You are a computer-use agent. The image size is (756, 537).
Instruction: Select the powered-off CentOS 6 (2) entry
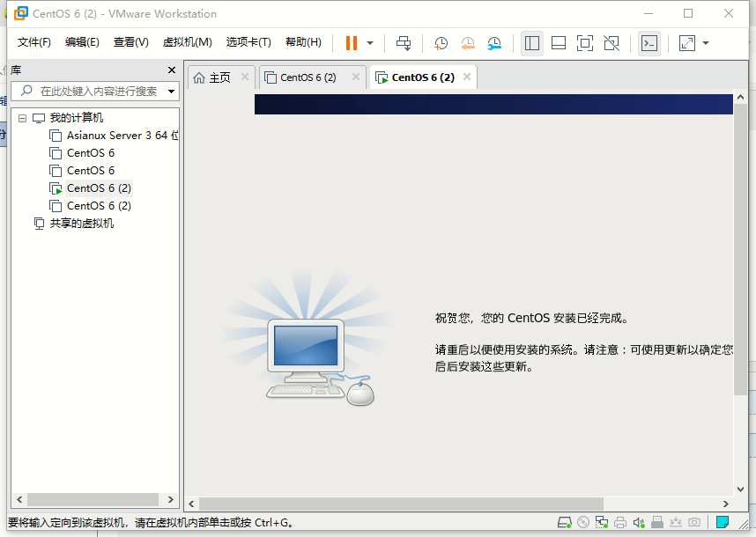click(99, 206)
